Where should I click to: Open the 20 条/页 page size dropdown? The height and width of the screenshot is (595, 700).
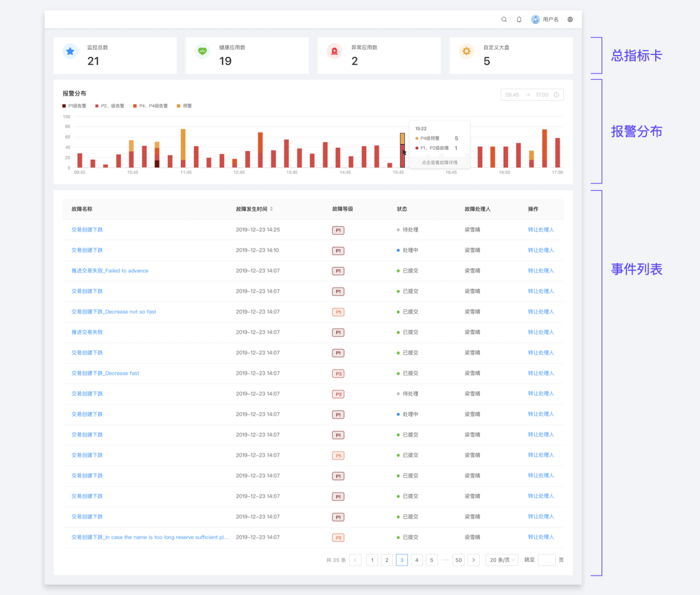click(502, 559)
